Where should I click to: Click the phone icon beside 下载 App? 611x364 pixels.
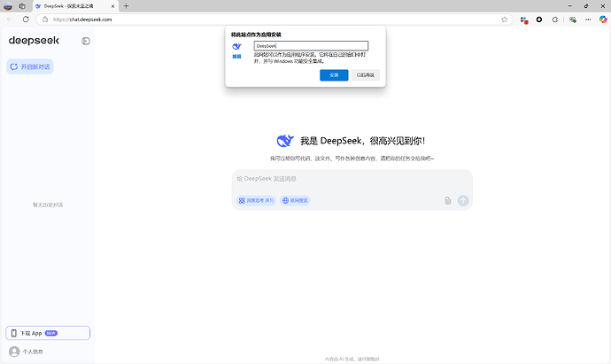point(14,333)
